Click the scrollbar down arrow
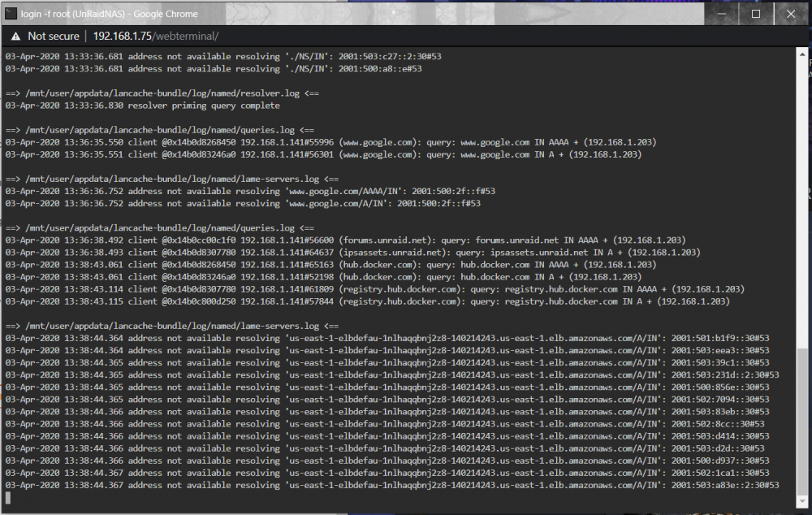The image size is (812, 515). click(x=802, y=501)
